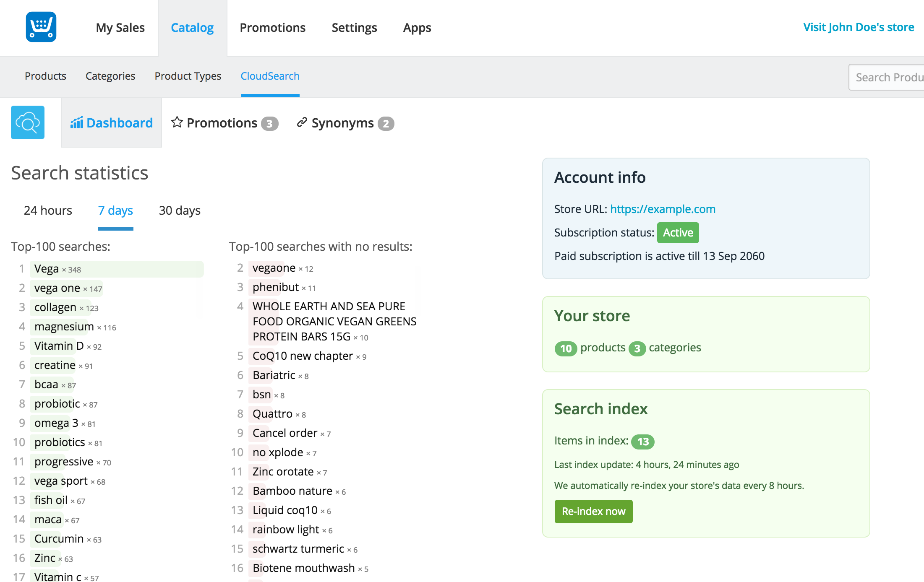Open the Synonyms tab

point(345,123)
